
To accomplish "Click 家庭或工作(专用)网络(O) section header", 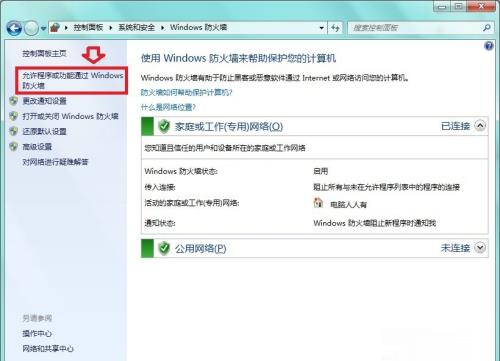I will (315, 126).
